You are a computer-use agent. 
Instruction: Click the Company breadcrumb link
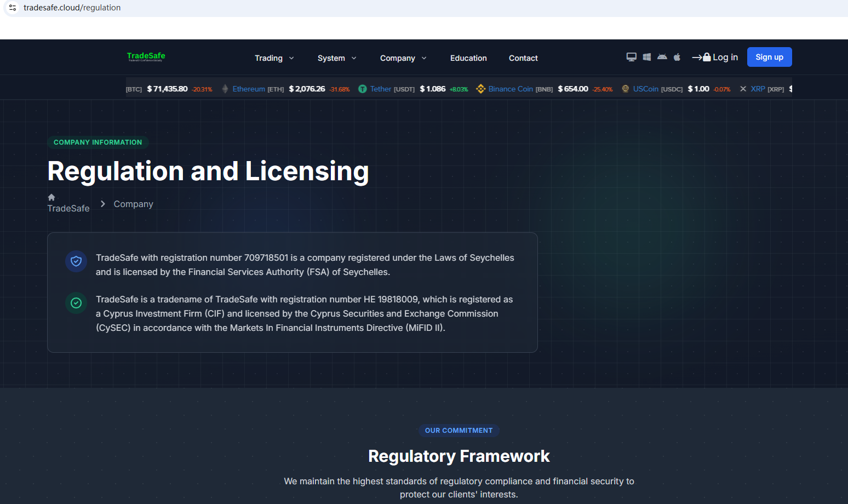tap(133, 204)
